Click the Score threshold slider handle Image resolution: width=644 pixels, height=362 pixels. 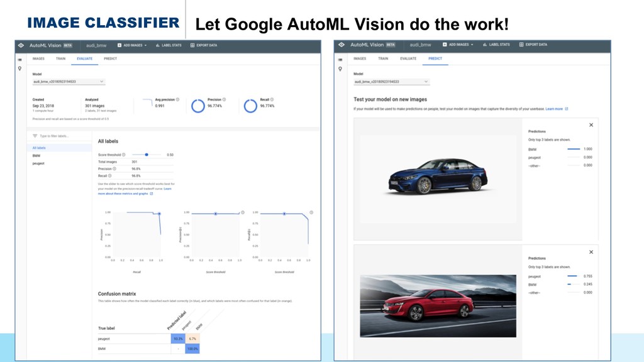click(147, 155)
